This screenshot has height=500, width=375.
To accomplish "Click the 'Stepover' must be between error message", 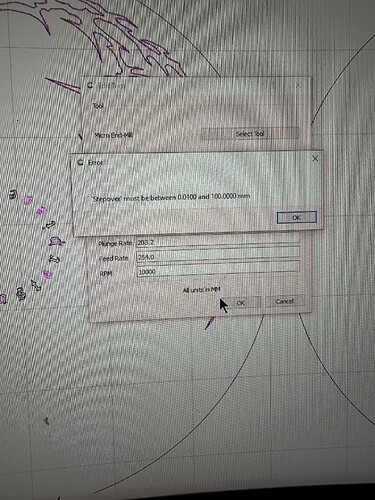I will point(171,198).
